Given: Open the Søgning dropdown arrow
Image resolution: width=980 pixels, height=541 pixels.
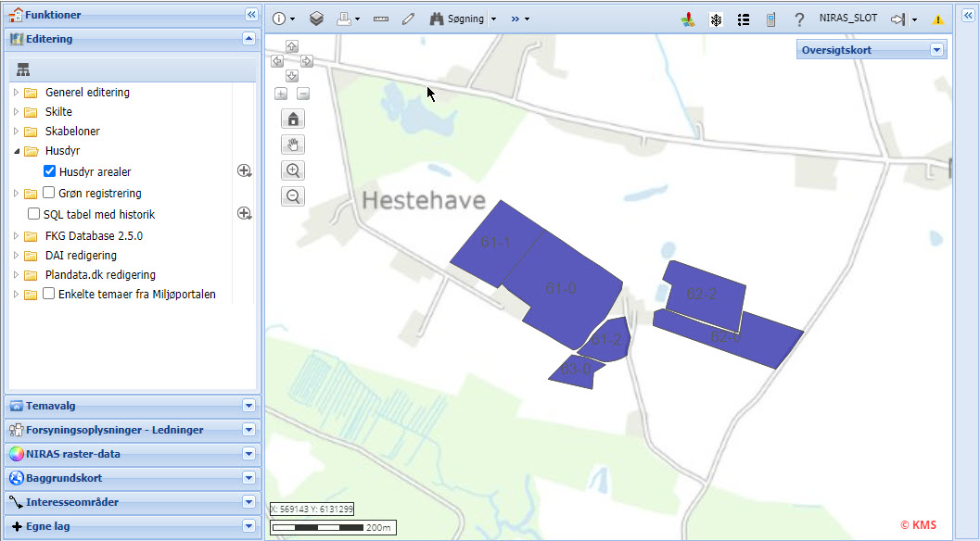Looking at the screenshot, I should coord(493,19).
